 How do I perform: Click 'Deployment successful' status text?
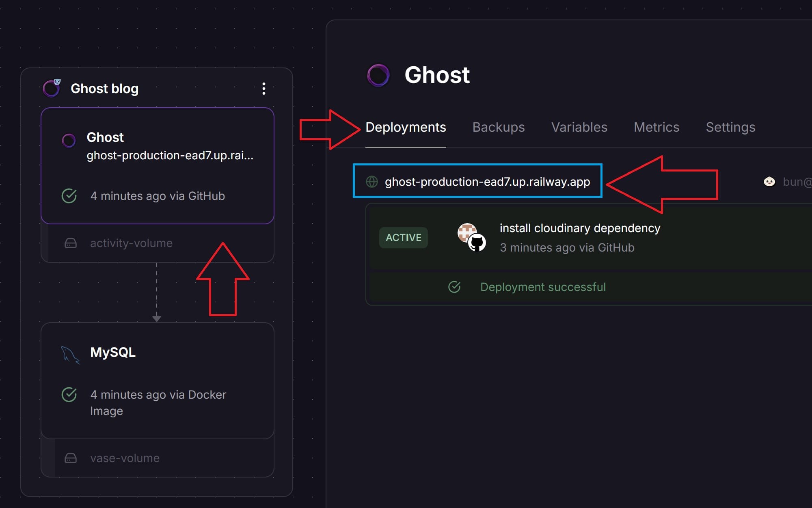click(x=543, y=287)
